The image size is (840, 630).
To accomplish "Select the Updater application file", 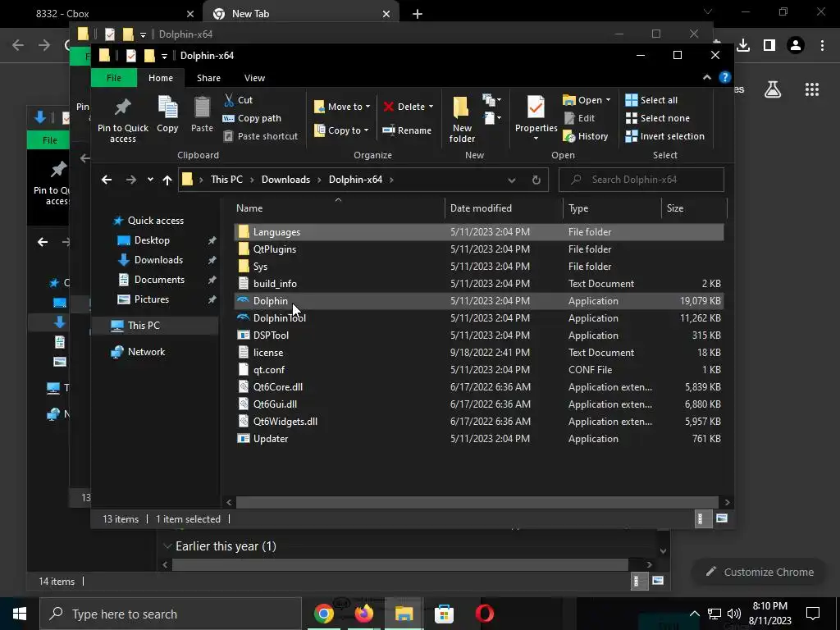I will click(x=479, y=438).
